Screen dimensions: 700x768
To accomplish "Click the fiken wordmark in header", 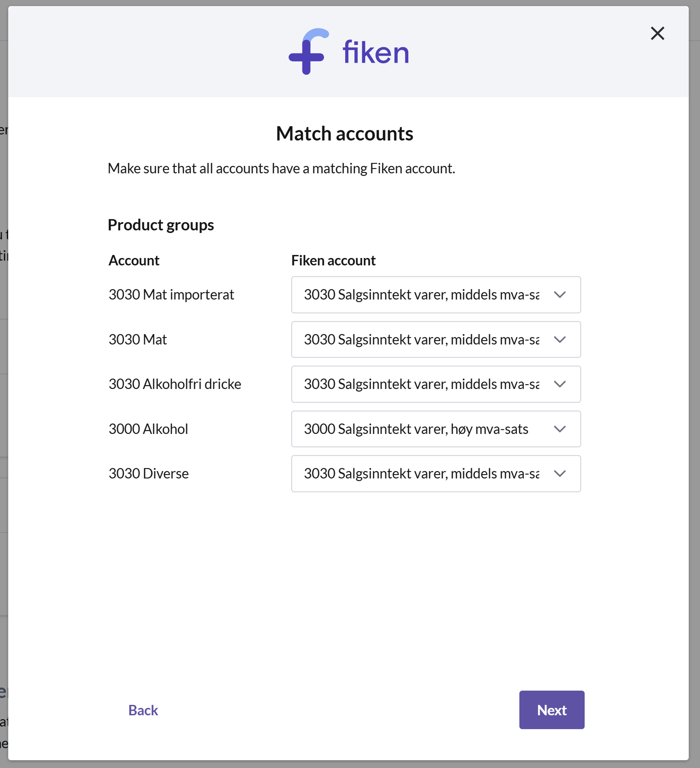I will point(375,52).
